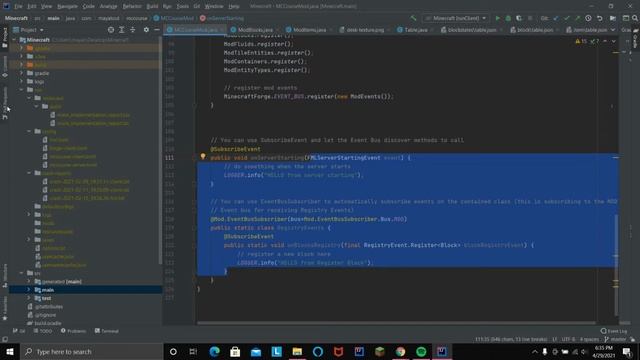Open the Git menu
The image size is (640, 360).
pyautogui.click(x=197, y=7)
